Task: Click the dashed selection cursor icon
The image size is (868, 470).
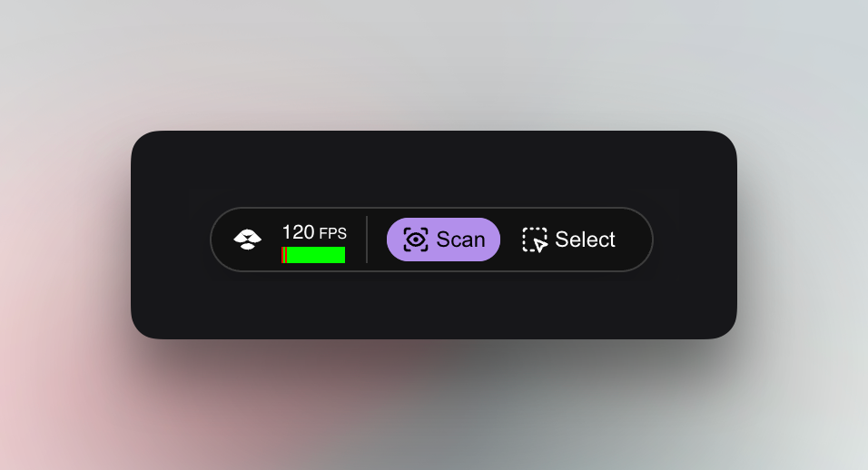Action: pos(535,240)
